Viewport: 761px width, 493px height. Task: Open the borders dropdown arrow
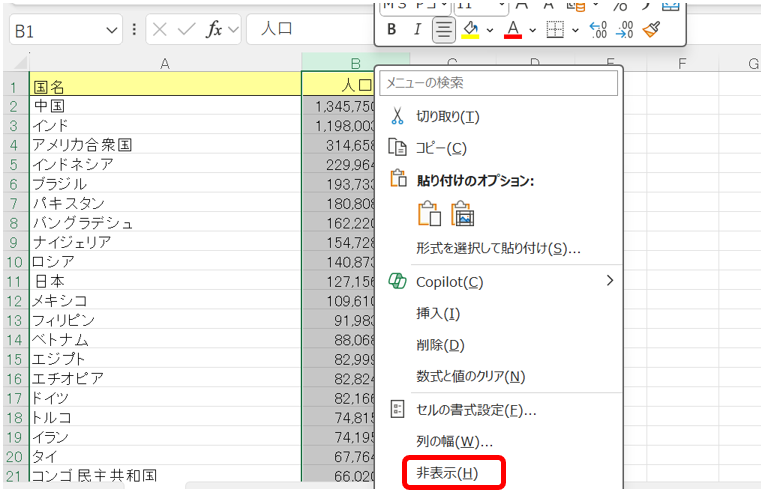pos(575,30)
